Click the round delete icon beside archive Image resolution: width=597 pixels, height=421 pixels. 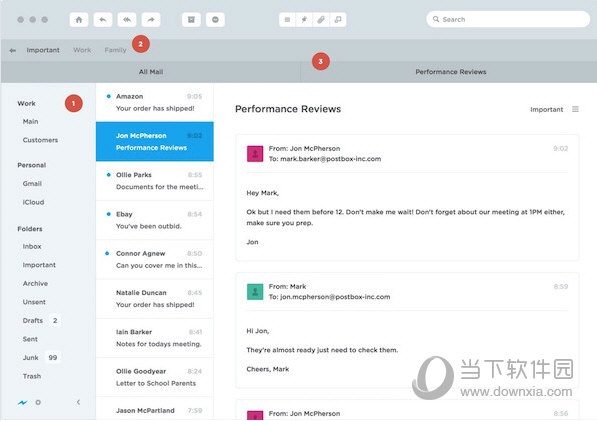pos(215,19)
